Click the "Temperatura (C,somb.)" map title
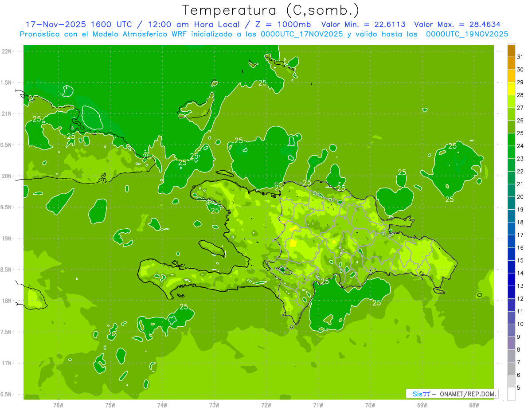532x411 pixels. tap(270, 10)
